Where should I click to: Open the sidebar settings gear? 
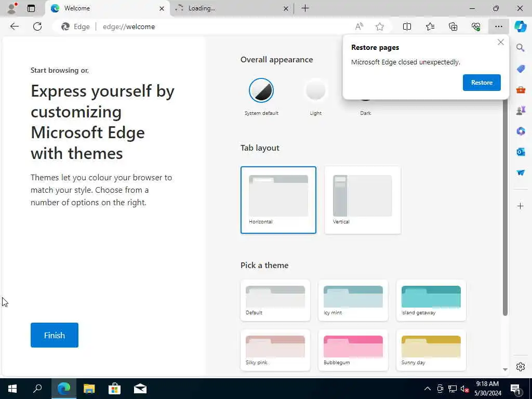pos(521,367)
